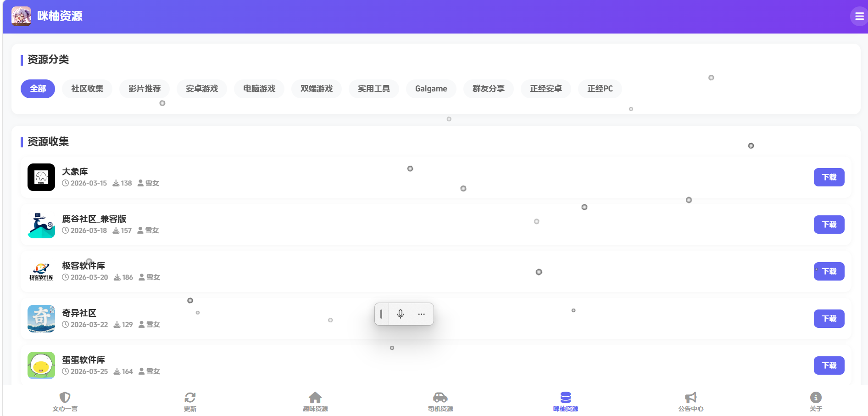Click the 极客软件库 title text

point(83,266)
